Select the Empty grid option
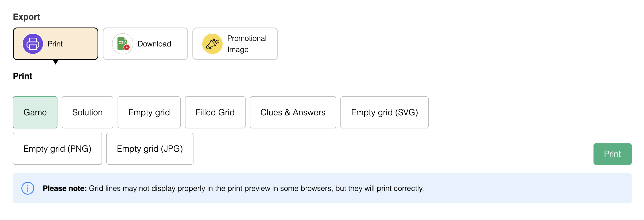644x220 pixels. tap(149, 112)
